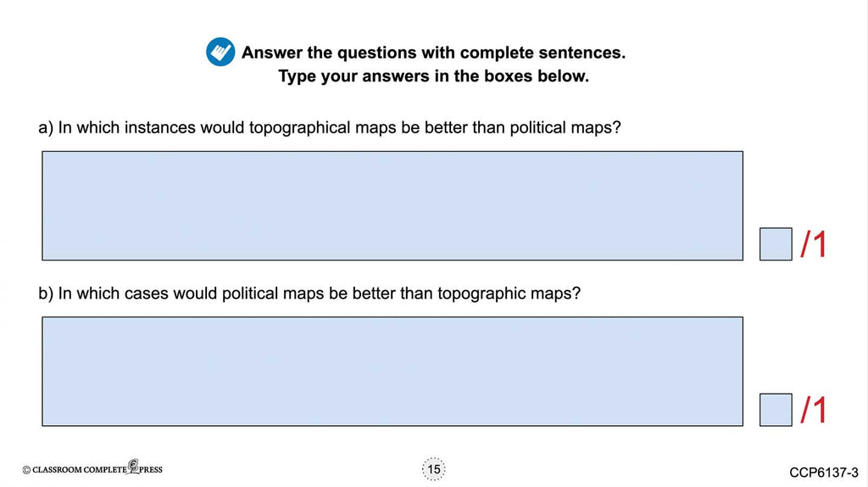Check the score box for question a
This screenshot has width=868, height=487.
776,244
